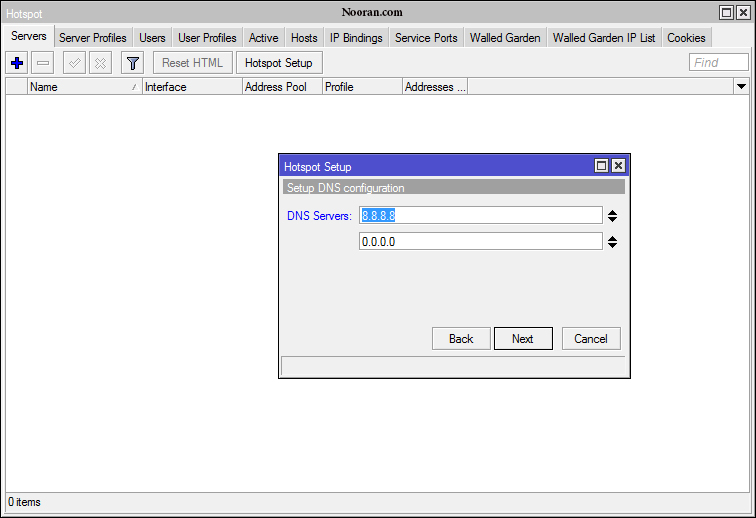
Task: Click the Back button
Action: [x=461, y=339]
